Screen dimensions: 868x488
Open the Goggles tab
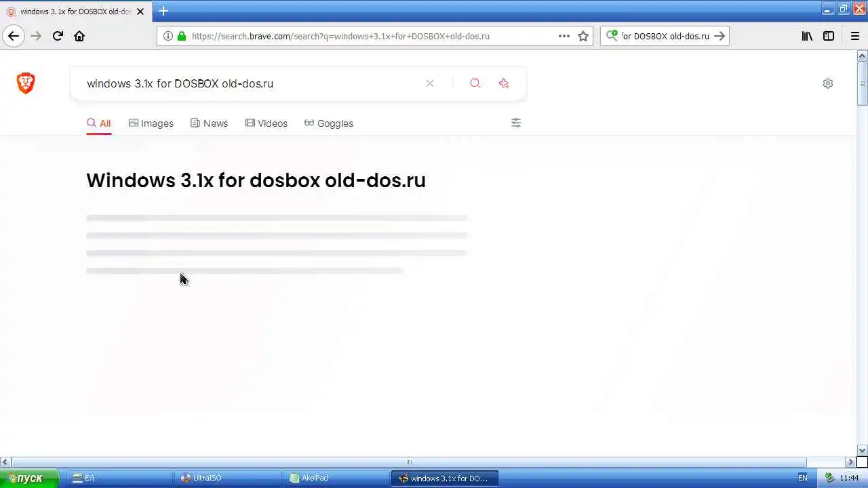point(329,123)
